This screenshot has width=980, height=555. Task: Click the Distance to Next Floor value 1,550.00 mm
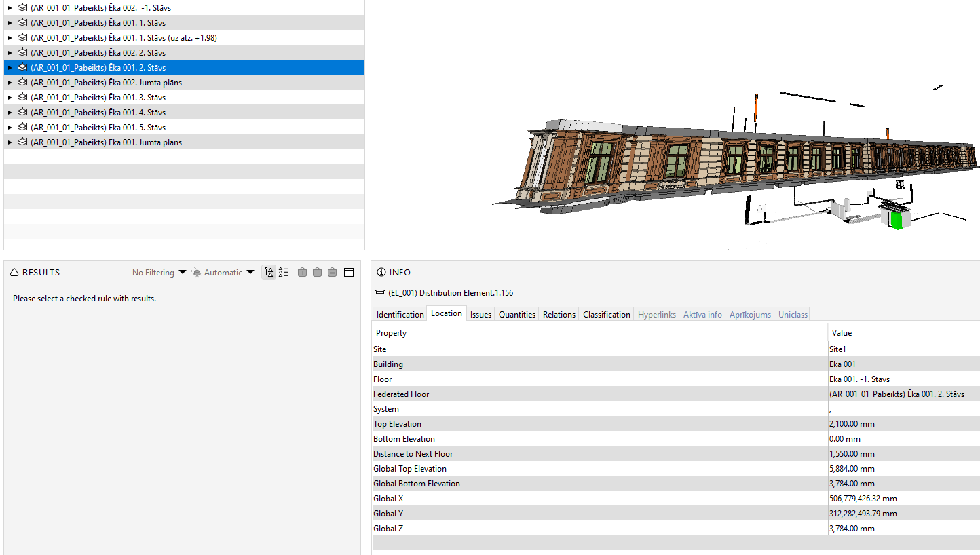pyautogui.click(x=904, y=454)
